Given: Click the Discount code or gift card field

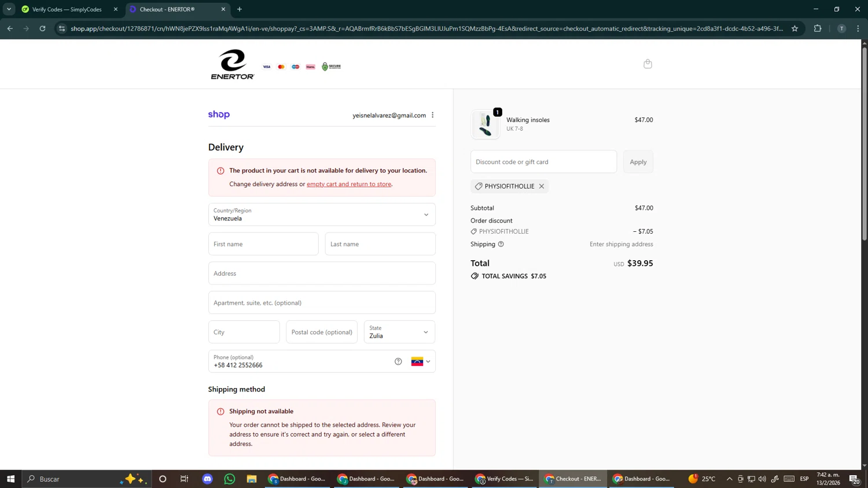Looking at the screenshot, I should click(543, 162).
